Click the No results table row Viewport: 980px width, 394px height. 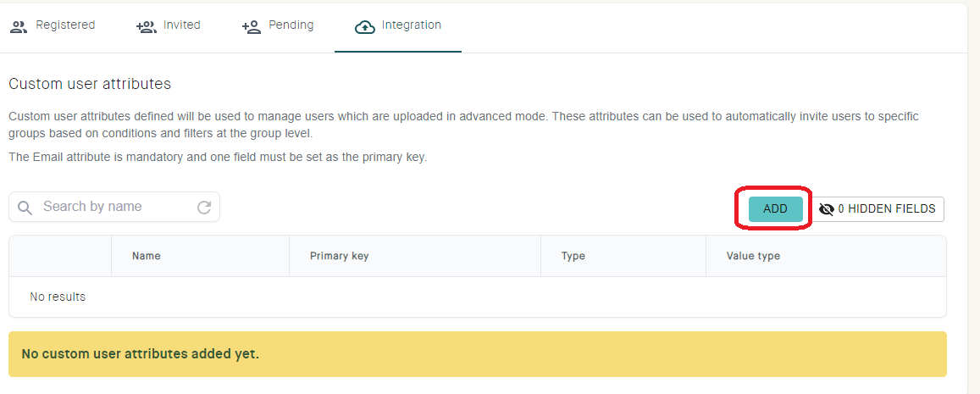[478, 297]
